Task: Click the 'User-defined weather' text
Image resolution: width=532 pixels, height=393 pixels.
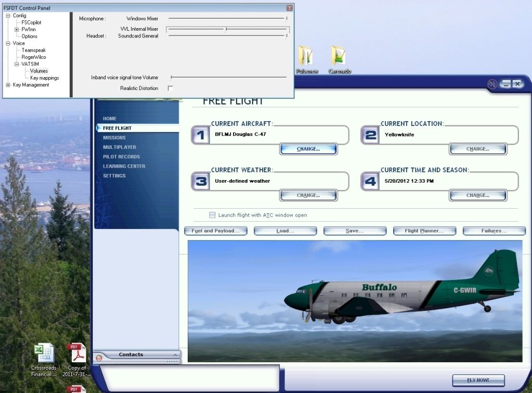Action: (242, 181)
